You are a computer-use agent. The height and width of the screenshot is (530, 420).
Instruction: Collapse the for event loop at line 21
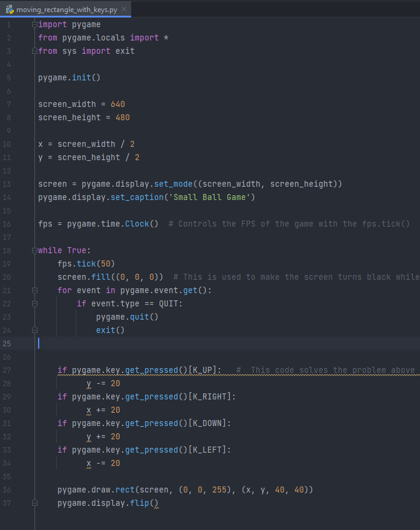pyautogui.click(x=34, y=290)
